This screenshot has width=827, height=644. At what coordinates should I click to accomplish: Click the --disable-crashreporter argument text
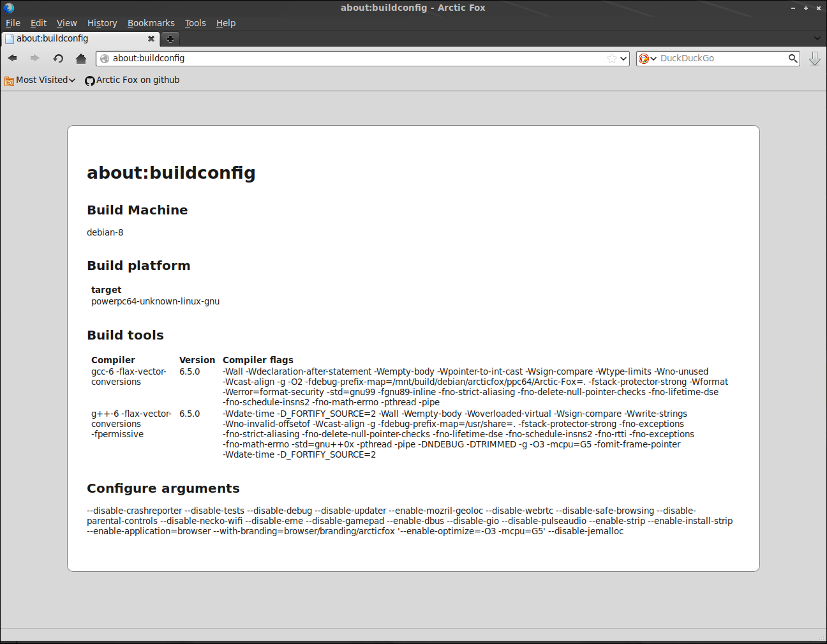(x=135, y=511)
